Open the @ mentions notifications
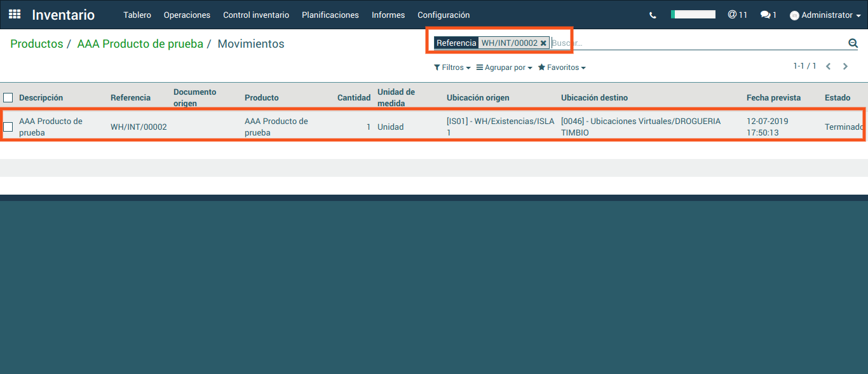This screenshot has width=868, height=374. (737, 15)
